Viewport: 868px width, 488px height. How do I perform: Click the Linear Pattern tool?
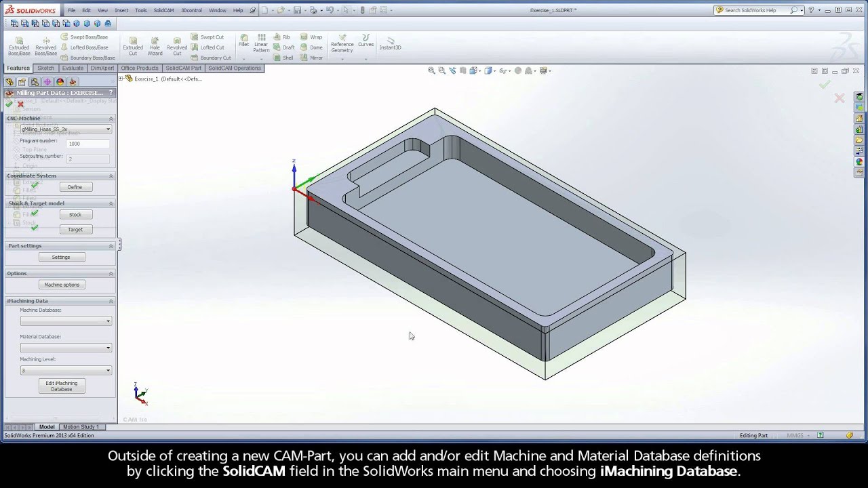pos(261,43)
